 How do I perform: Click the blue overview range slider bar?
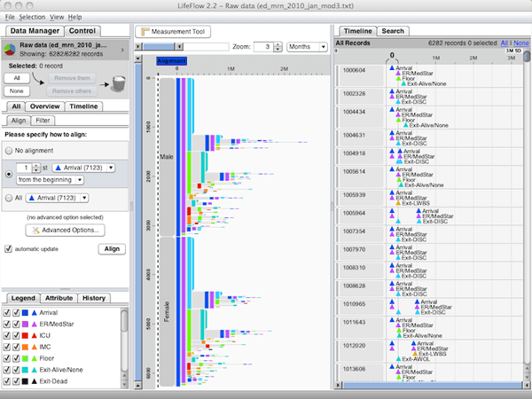tap(159, 46)
